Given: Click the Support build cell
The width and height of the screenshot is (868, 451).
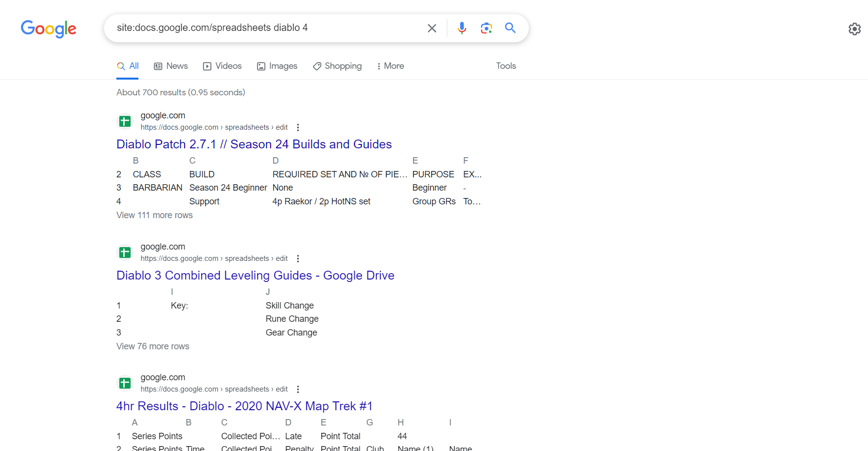Looking at the screenshot, I should (x=204, y=201).
